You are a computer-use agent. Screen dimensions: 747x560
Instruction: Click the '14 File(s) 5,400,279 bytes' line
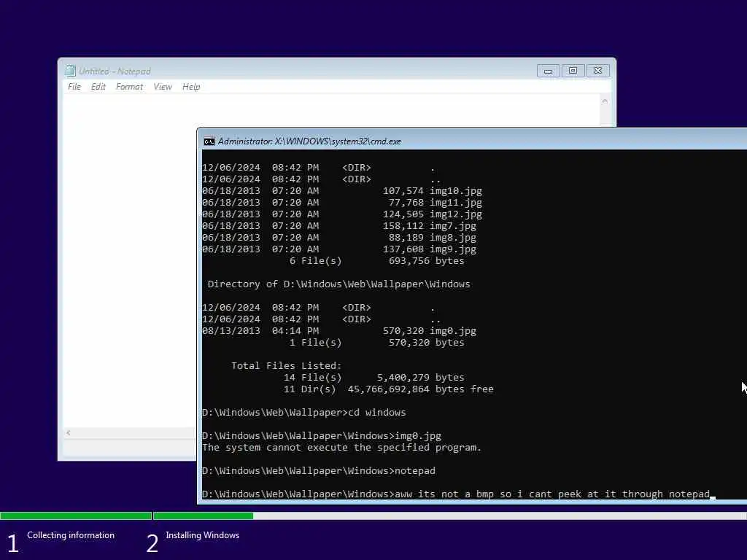[x=374, y=378]
